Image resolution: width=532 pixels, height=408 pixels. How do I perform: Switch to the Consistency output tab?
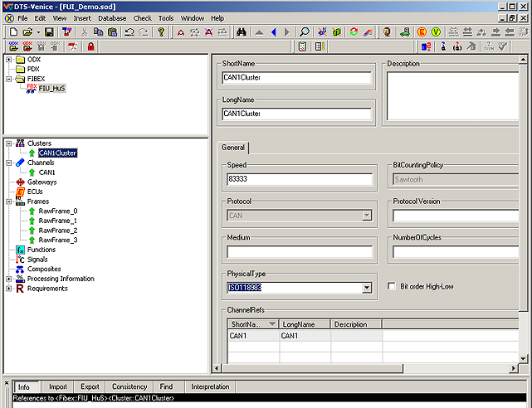pyautogui.click(x=129, y=386)
